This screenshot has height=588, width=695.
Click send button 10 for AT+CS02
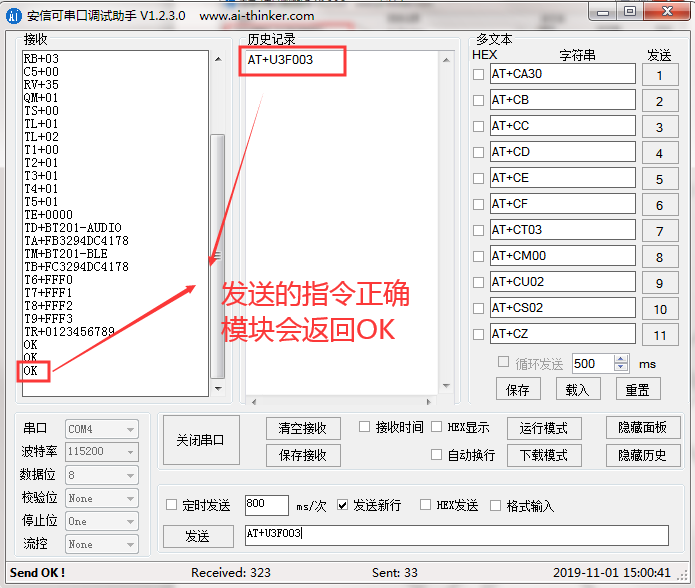(660, 309)
